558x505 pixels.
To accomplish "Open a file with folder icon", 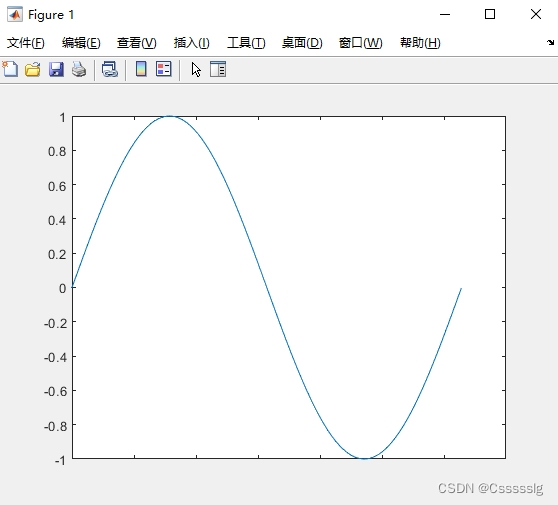I will coord(33,69).
